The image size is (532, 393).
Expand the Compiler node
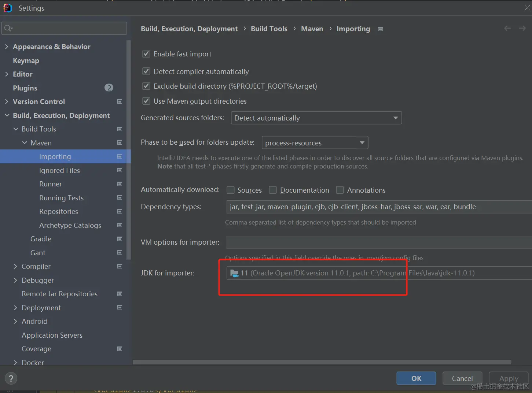(x=15, y=266)
